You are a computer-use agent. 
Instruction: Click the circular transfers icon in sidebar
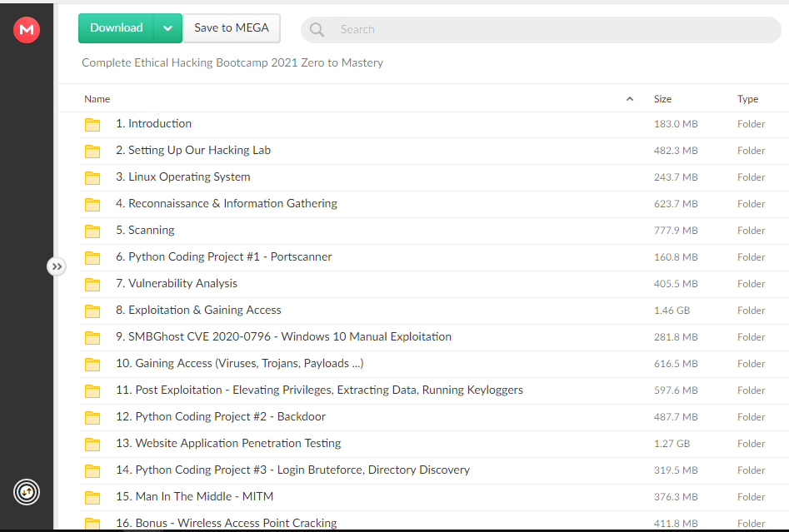27,492
